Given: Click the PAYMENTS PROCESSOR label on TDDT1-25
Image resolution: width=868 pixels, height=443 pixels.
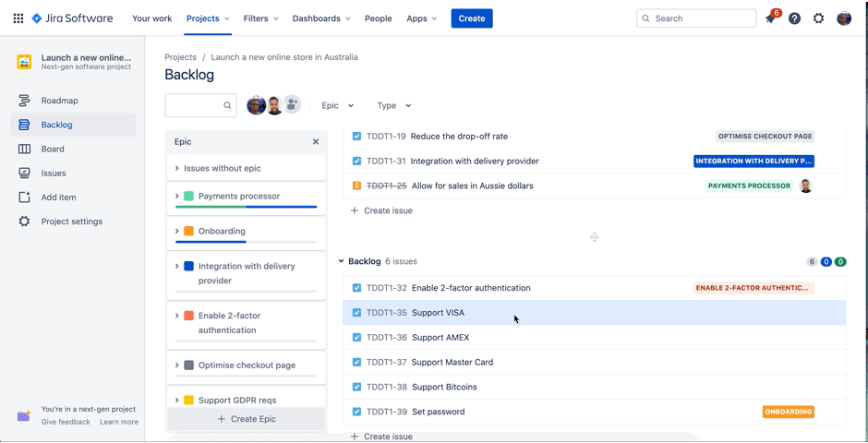Looking at the screenshot, I should tap(749, 186).
